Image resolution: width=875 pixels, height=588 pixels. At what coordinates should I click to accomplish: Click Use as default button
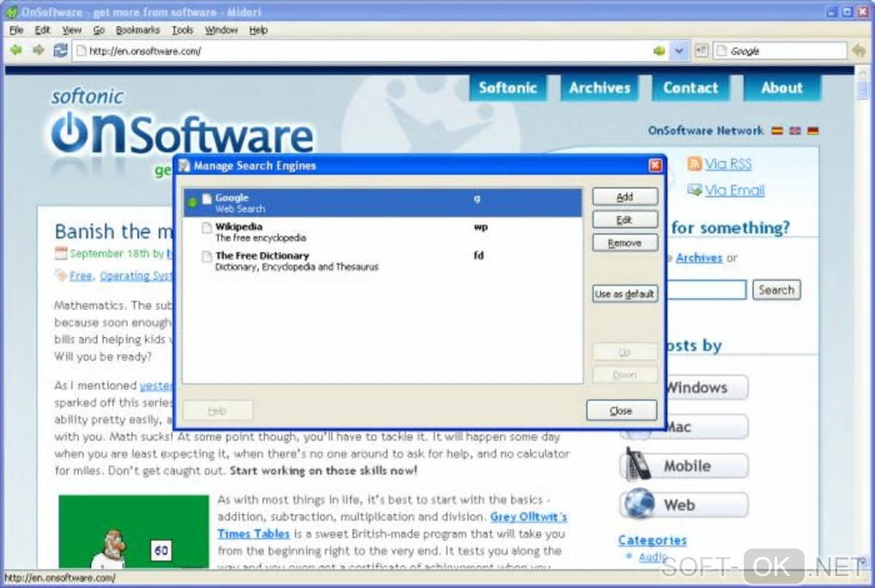pyautogui.click(x=625, y=294)
